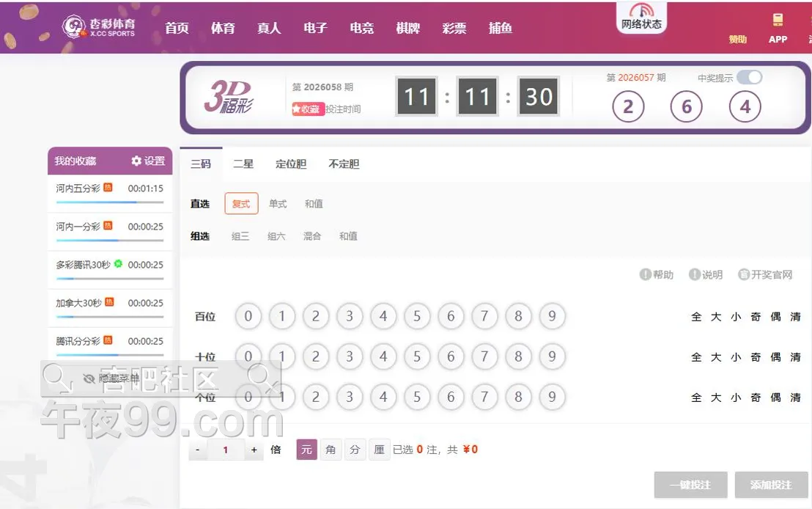Select 单式 play type under 直选
The image size is (812, 509).
point(278,204)
